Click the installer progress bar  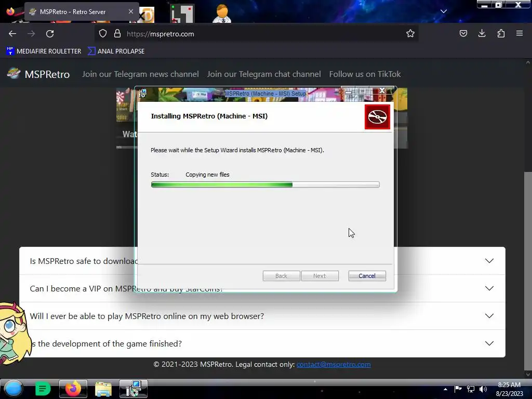point(265,184)
